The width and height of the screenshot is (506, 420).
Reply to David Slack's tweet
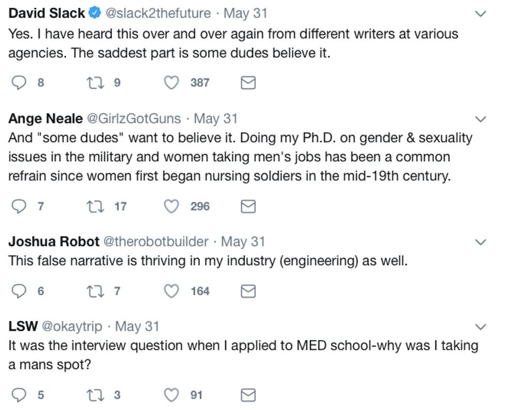(19, 83)
